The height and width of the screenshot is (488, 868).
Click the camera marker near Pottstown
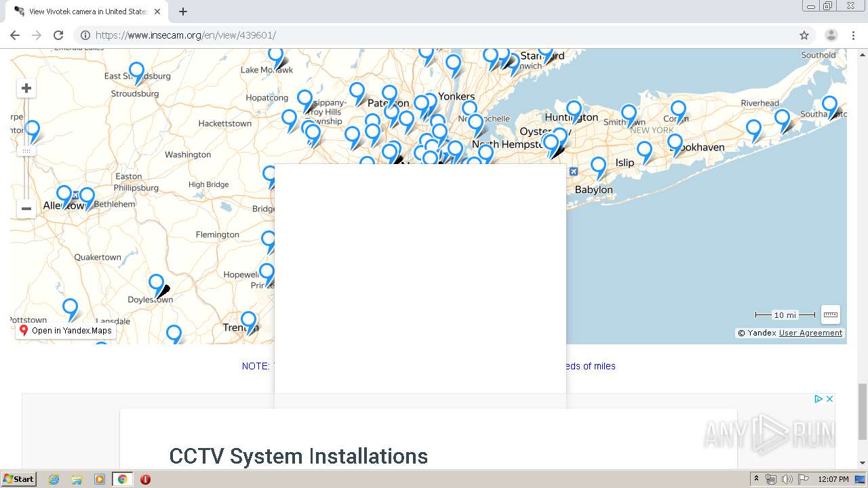(x=70, y=309)
